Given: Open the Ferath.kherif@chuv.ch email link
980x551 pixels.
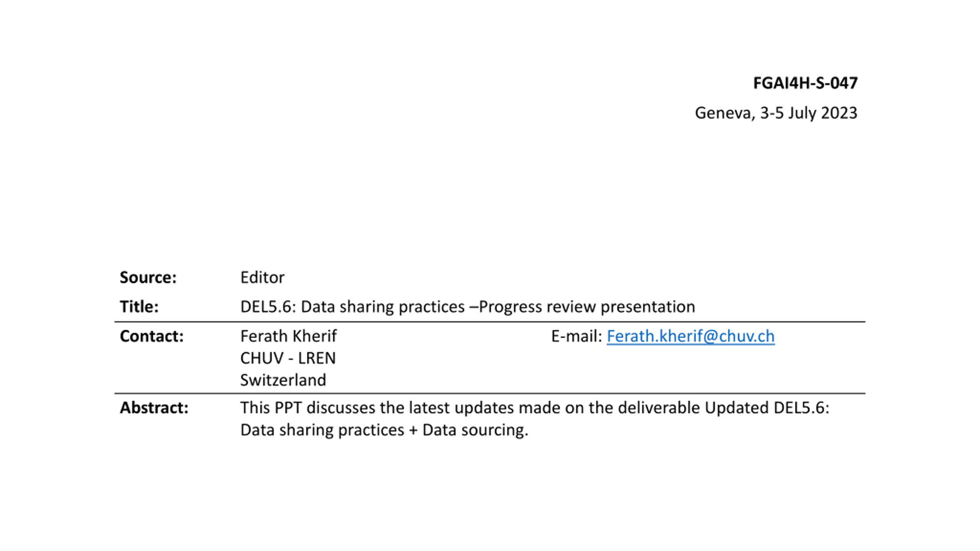Looking at the screenshot, I should tap(690, 336).
